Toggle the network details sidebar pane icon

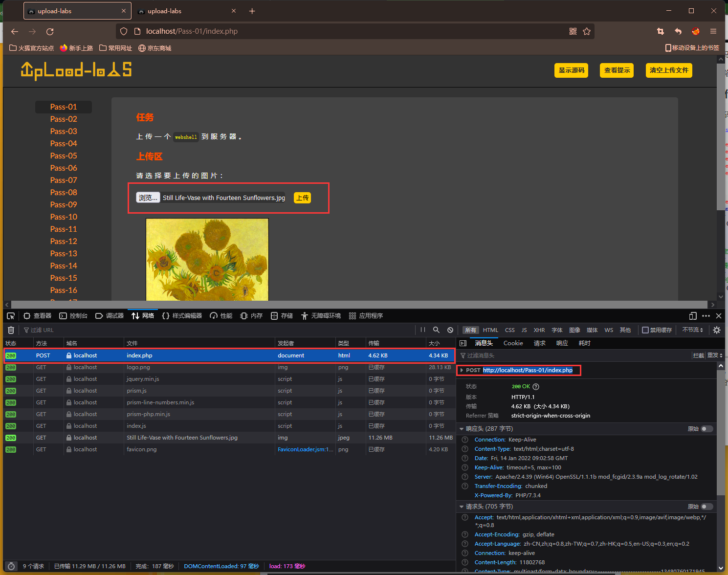click(463, 343)
